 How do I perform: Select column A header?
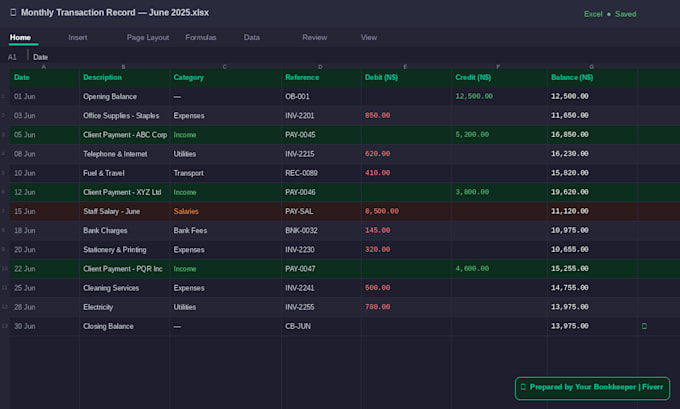click(x=44, y=66)
